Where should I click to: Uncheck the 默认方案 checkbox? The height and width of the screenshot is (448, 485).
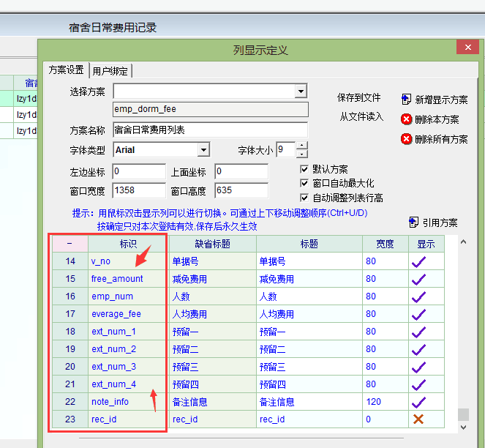pos(305,169)
